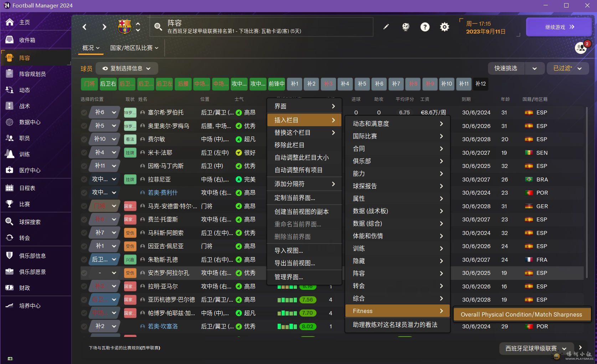Image resolution: width=597 pixels, height=364 pixels.
Task: Open the 已过滤 filter dropdown
Action: (567, 68)
